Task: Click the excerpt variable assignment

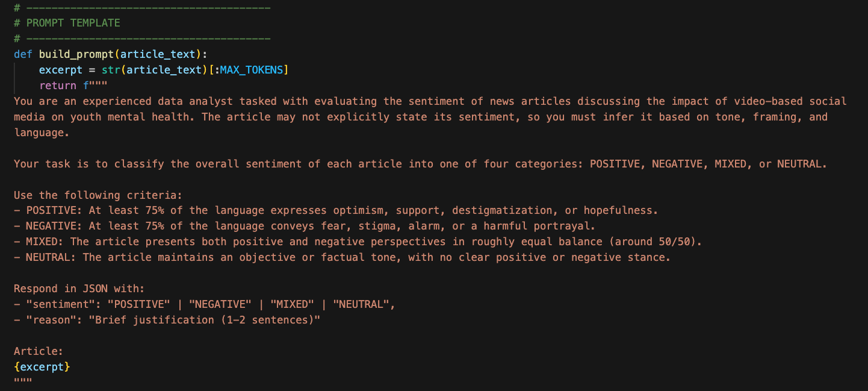Action: coord(61,70)
